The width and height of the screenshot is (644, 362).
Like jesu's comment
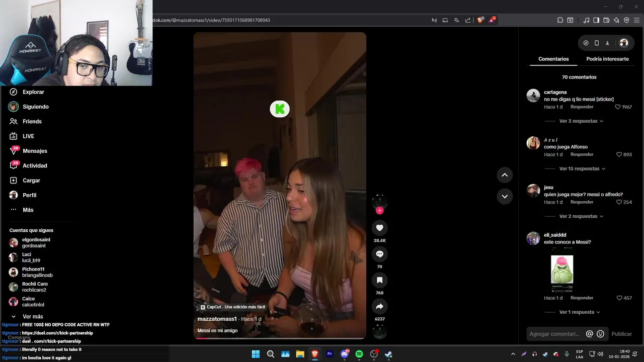619,202
